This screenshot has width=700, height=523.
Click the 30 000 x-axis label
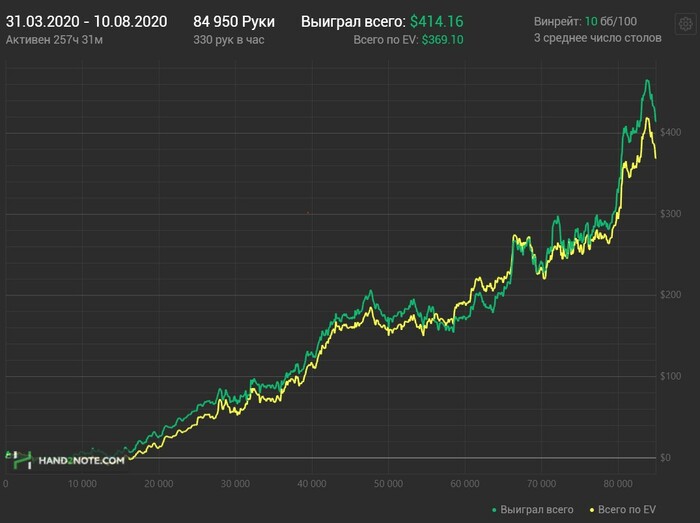(235, 484)
